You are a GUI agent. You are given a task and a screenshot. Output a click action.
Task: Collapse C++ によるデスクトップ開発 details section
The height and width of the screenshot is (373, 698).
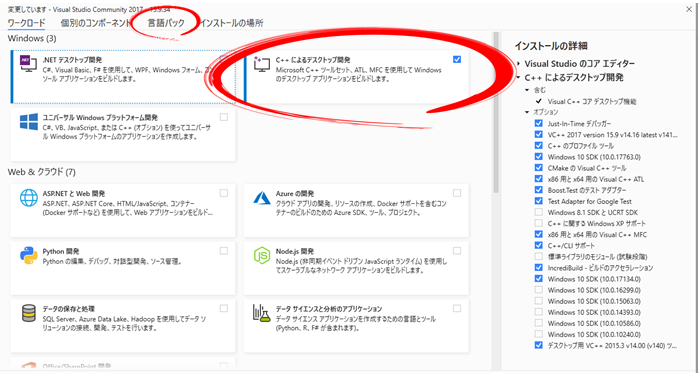tap(519, 77)
